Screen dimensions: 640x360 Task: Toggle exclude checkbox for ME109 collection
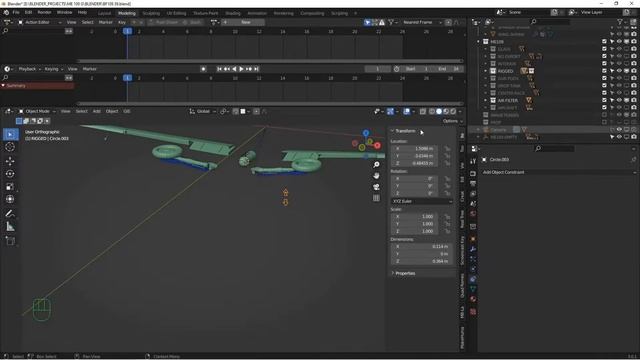[x=604, y=42]
